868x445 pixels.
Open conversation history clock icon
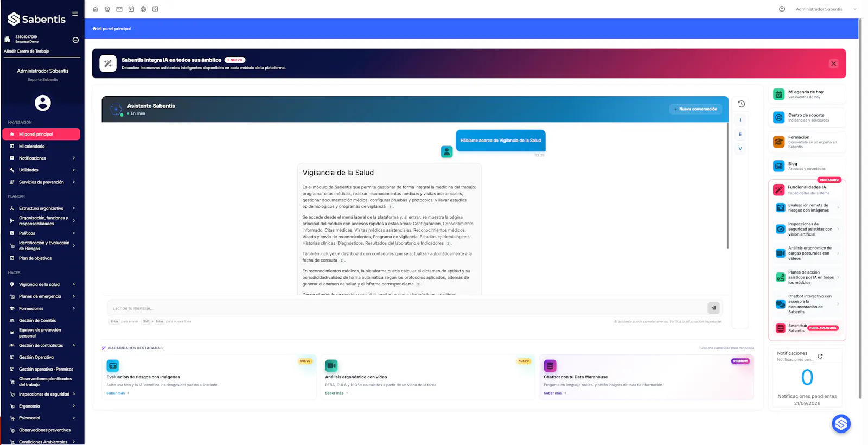(742, 104)
